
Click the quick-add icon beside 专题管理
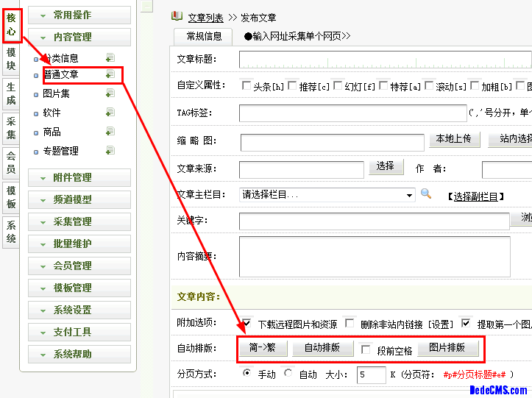110,151
